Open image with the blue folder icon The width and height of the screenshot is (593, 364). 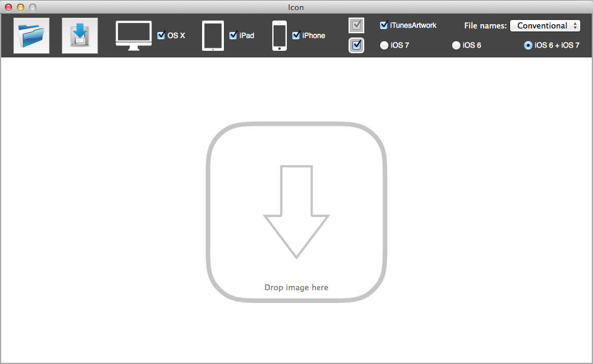coord(31,36)
